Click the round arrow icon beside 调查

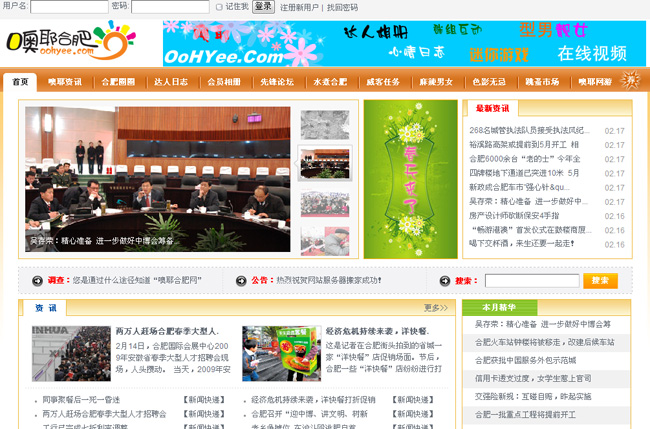[37, 281]
